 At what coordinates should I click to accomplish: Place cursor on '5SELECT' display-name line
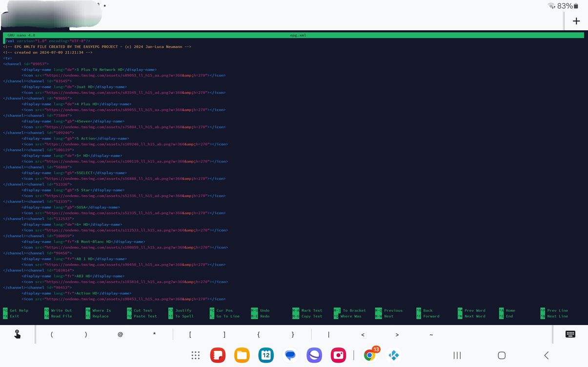pos(74,173)
